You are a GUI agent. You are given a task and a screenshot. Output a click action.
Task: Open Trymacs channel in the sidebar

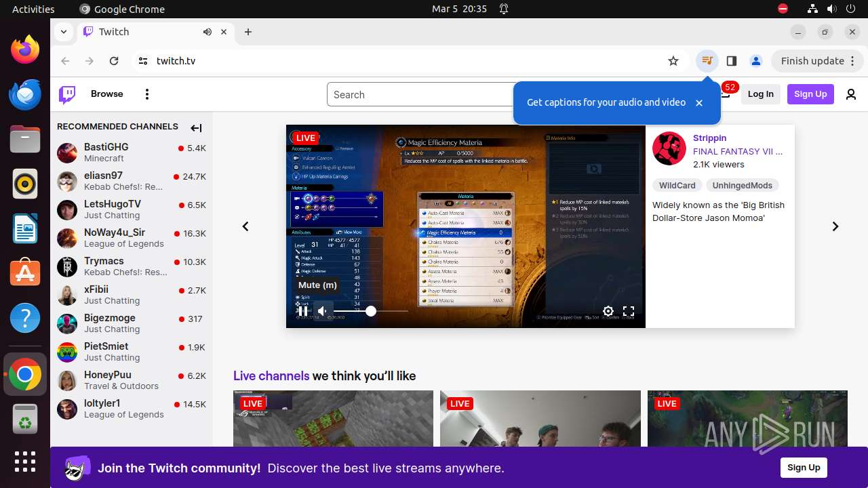tap(132, 266)
